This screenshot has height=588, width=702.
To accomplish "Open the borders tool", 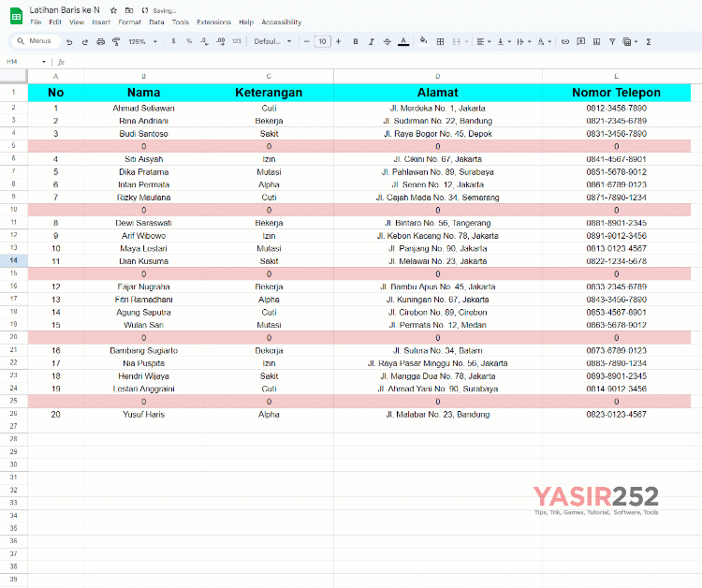I will [x=441, y=41].
